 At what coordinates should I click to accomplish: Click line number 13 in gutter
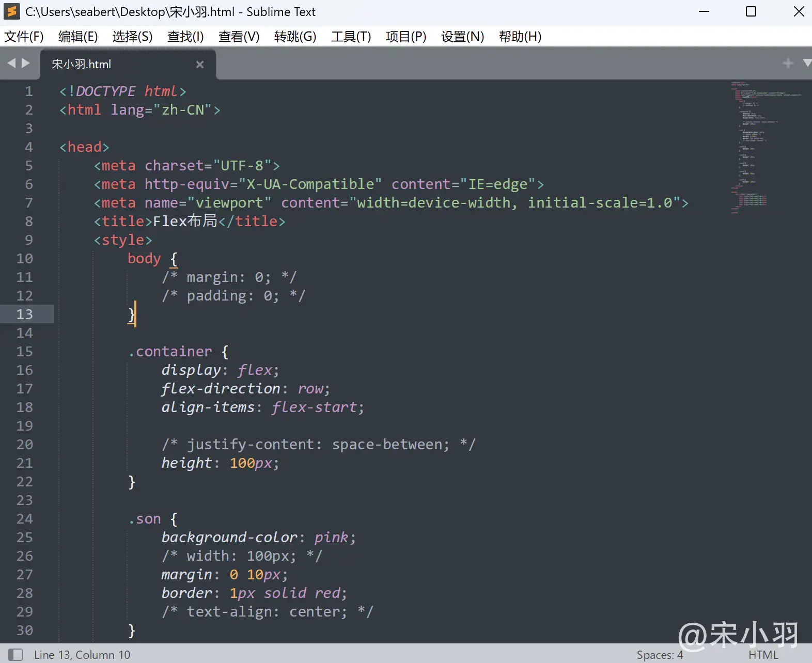click(24, 314)
